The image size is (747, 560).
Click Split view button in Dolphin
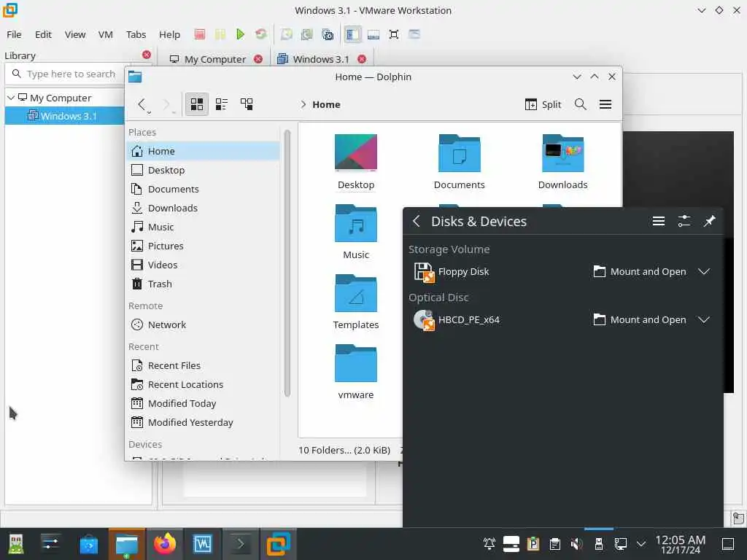coord(543,104)
